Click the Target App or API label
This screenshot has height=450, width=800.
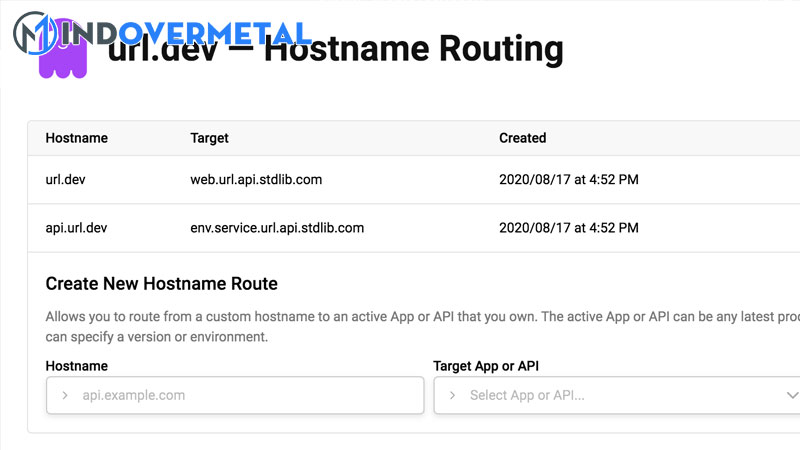(x=486, y=366)
